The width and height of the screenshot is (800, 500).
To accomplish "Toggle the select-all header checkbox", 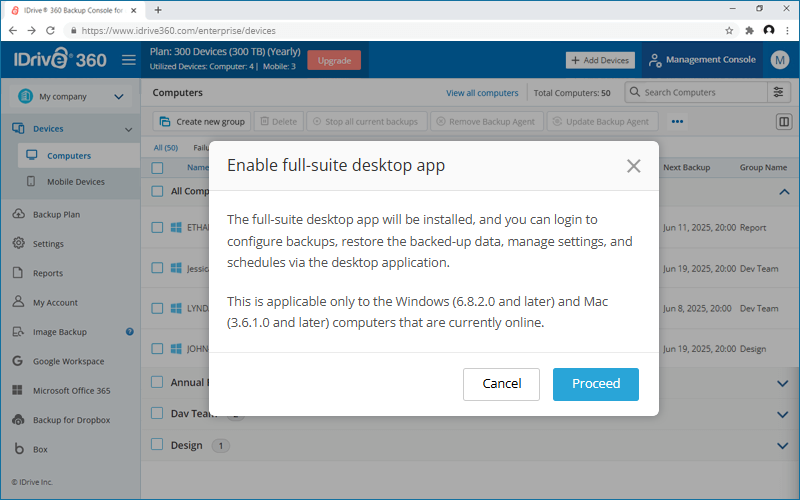I will click(x=157, y=168).
